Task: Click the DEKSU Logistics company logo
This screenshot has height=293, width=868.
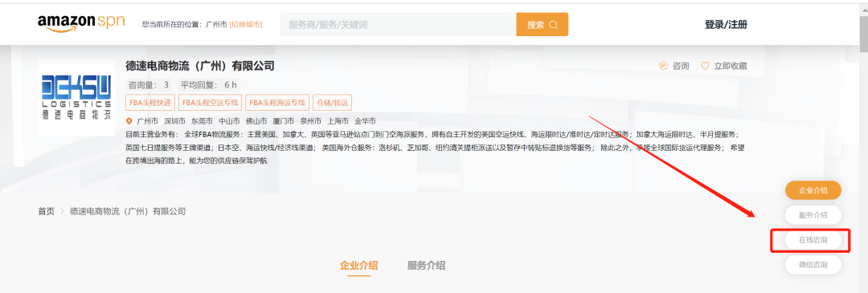Action: pyautogui.click(x=76, y=97)
